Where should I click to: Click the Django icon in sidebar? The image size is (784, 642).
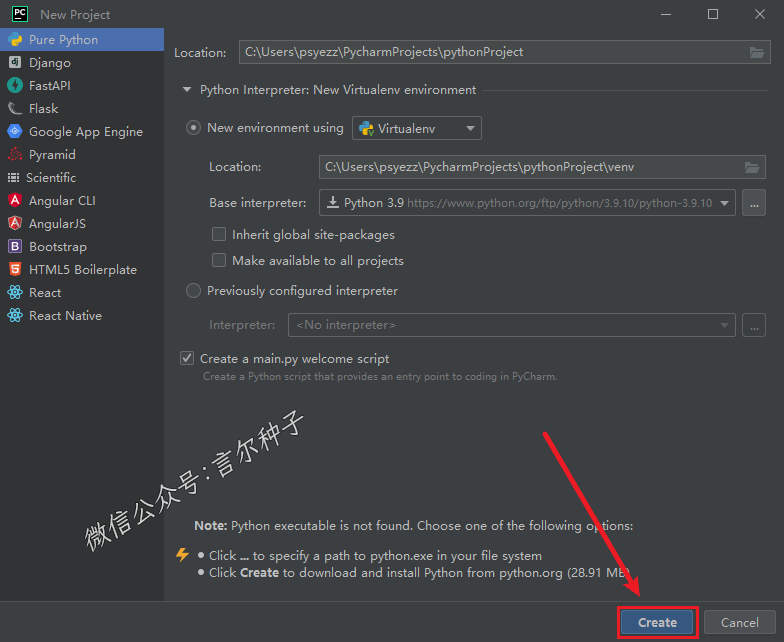(x=15, y=62)
